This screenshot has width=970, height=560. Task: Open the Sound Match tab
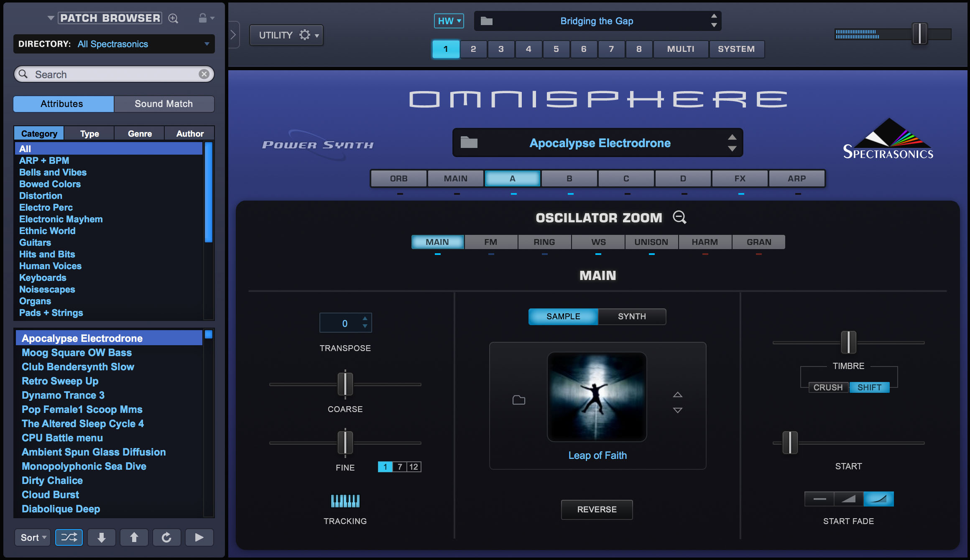point(164,104)
